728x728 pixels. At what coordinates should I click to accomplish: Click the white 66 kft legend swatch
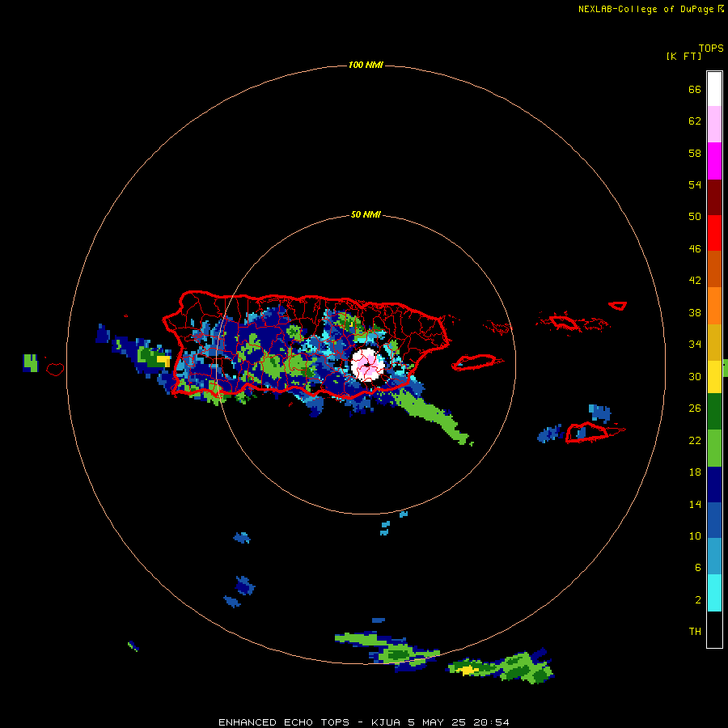point(714,89)
